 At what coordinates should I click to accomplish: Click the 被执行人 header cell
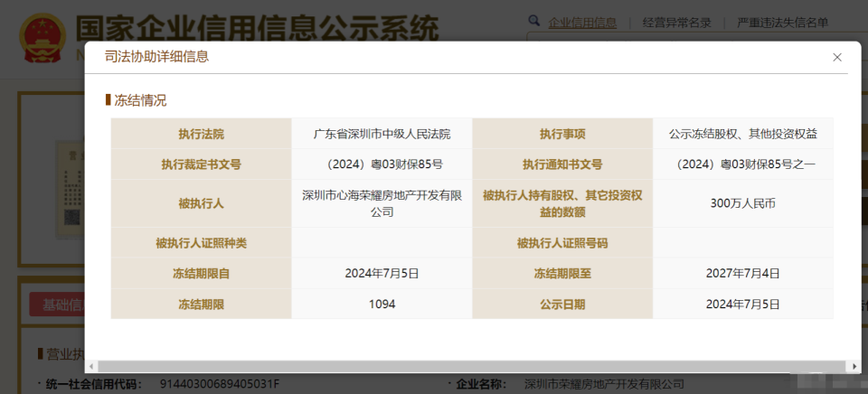click(x=202, y=203)
